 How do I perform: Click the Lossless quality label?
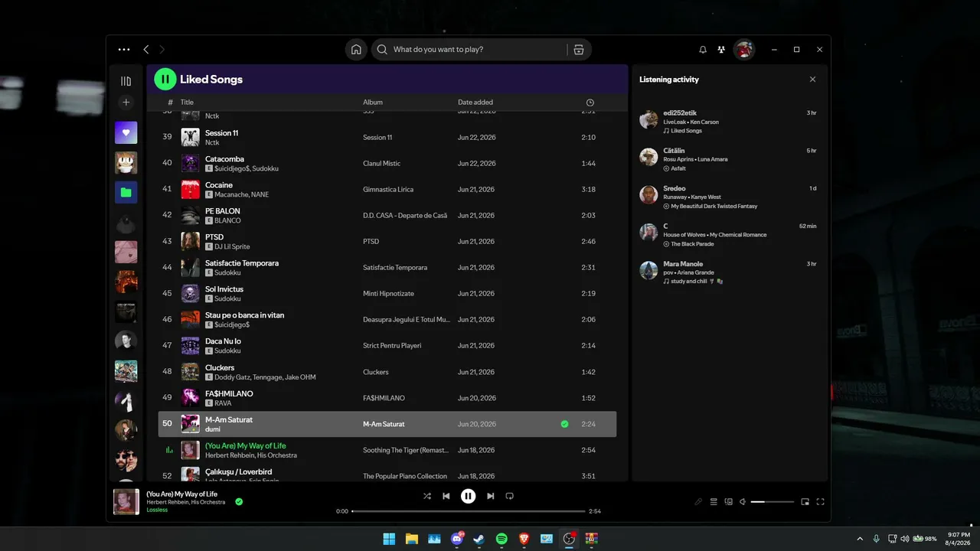coord(157,510)
